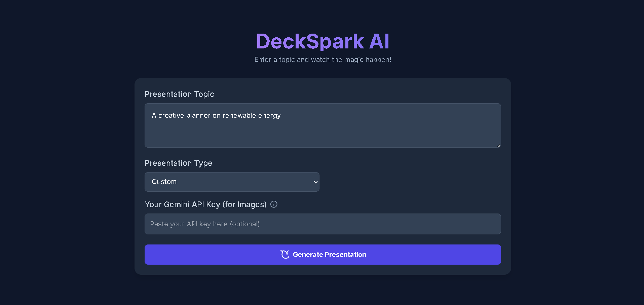This screenshot has width=644, height=305.
Task: Click the 'Enter a topic and watch the magic happen!' subtitle
Action: point(323,60)
